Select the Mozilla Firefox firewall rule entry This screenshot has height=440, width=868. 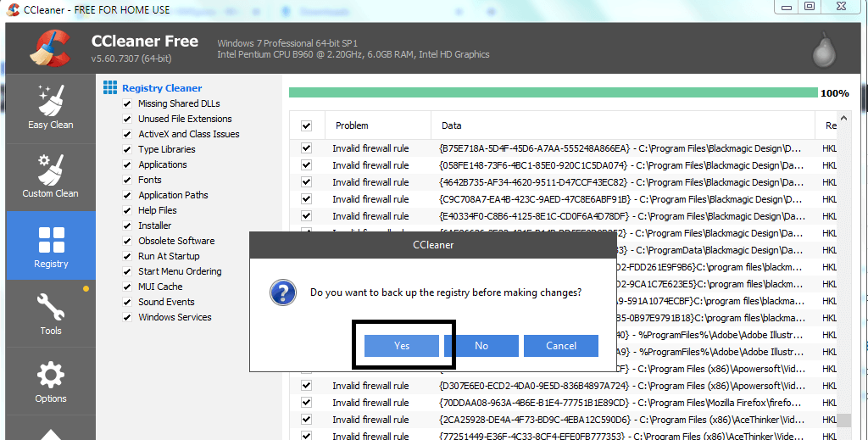tap(620, 403)
